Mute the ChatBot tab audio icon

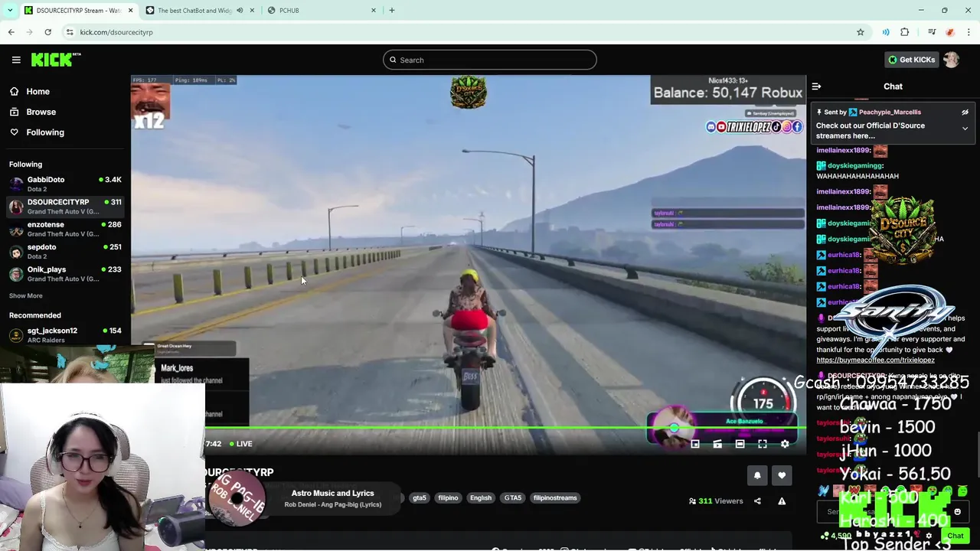pyautogui.click(x=240, y=10)
